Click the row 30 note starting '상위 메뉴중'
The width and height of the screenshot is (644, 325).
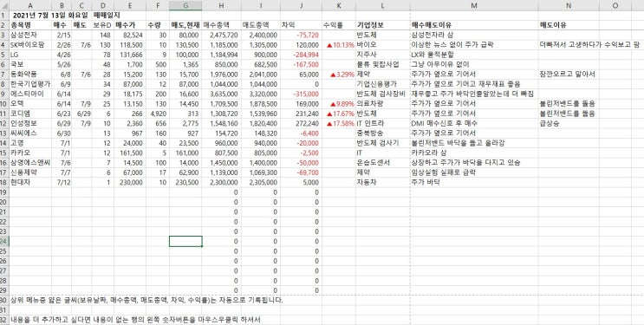point(147,300)
